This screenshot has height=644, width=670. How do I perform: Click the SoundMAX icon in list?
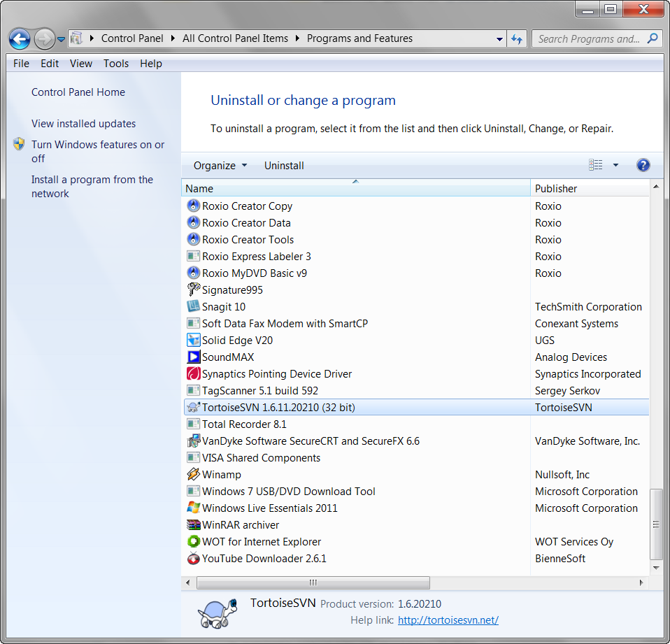point(194,357)
